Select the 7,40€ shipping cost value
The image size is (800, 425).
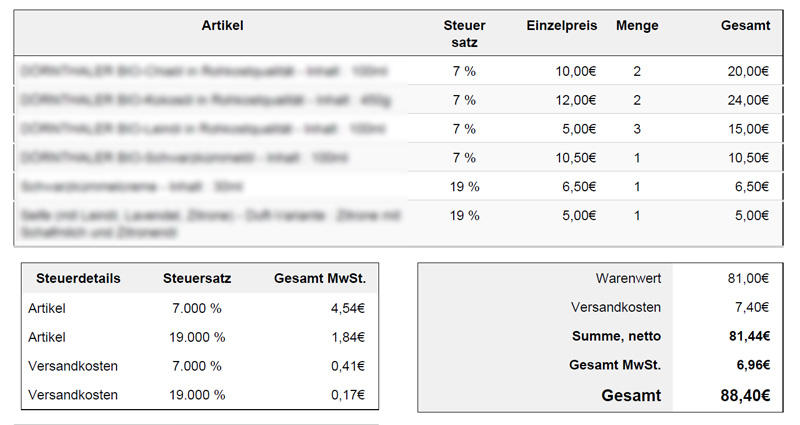coord(752,307)
